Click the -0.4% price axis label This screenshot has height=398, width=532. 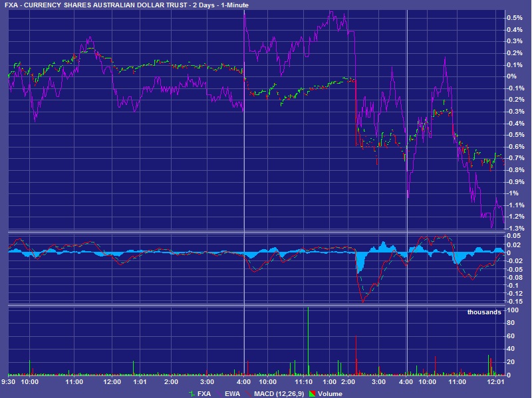click(x=515, y=123)
